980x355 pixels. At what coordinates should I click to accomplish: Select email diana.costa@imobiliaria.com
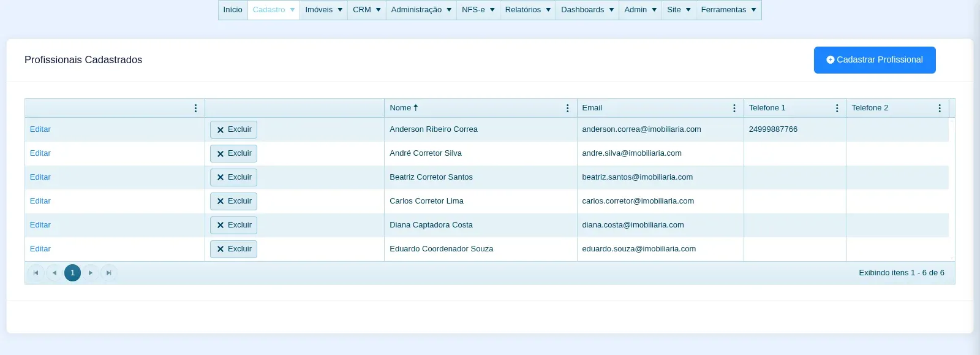point(633,225)
